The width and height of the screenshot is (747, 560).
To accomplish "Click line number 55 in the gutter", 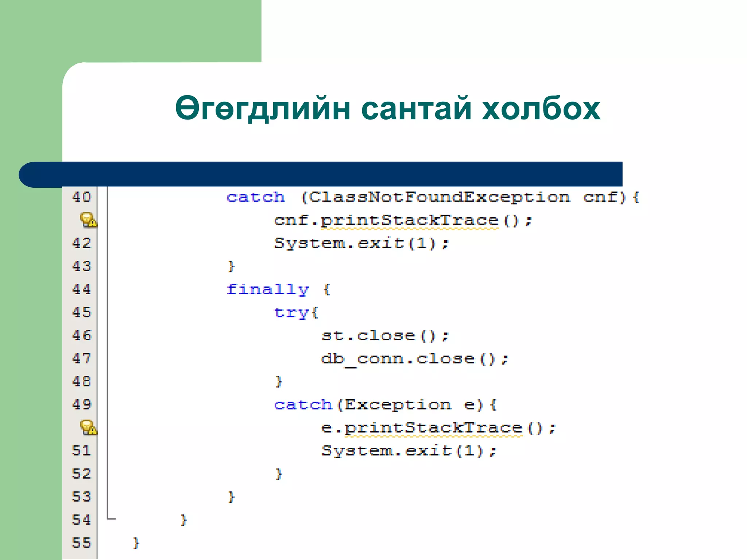I will coord(81,542).
